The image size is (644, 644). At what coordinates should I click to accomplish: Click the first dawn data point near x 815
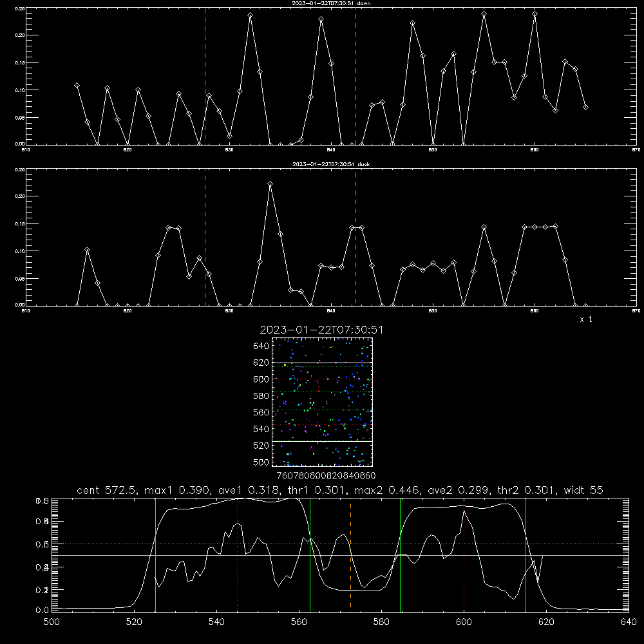click(x=77, y=86)
